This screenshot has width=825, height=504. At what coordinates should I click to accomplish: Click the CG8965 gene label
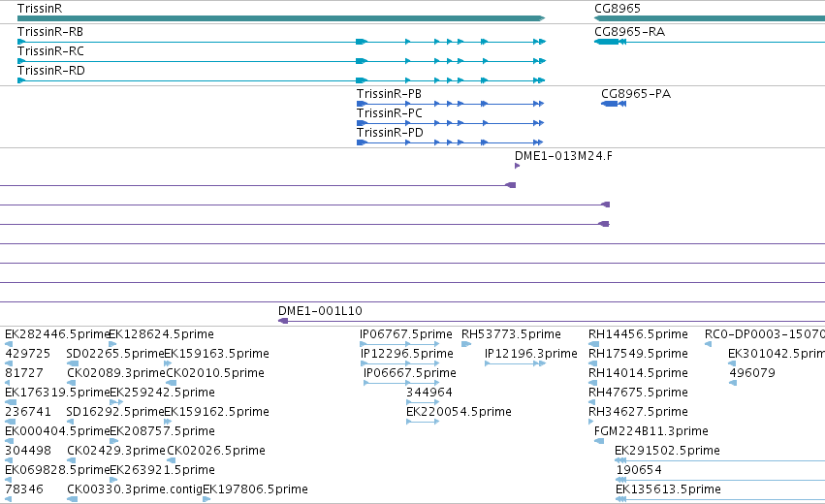pyautogui.click(x=618, y=9)
